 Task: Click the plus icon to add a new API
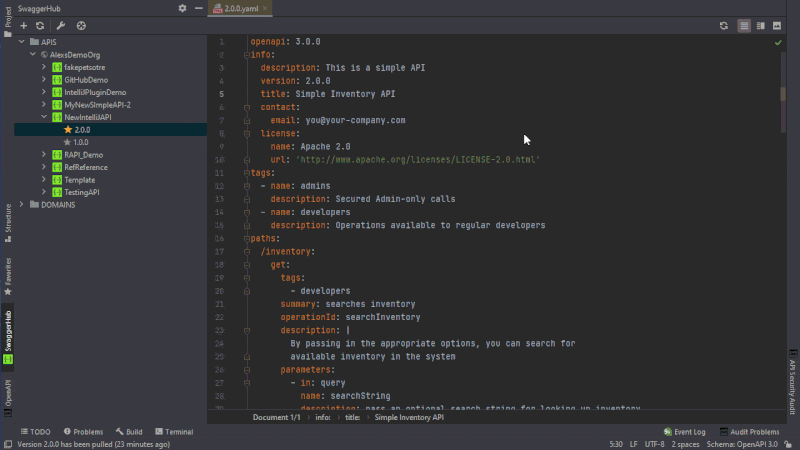[x=23, y=26]
